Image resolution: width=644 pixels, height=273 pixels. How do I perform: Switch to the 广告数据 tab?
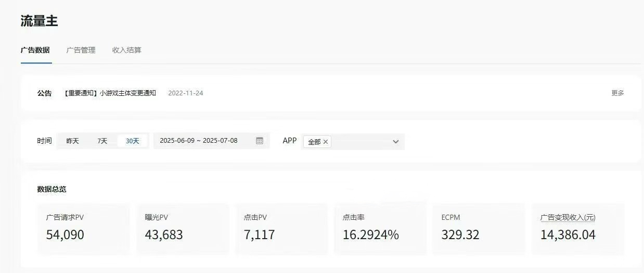point(35,50)
